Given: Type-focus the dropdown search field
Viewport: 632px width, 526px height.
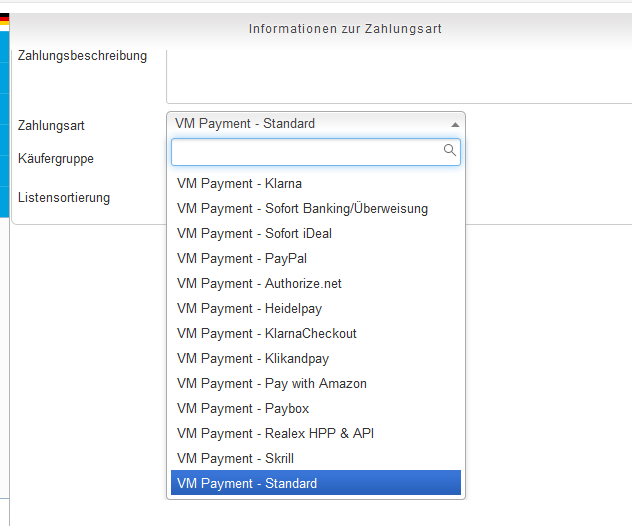Looking at the screenshot, I should pyautogui.click(x=306, y=152).
